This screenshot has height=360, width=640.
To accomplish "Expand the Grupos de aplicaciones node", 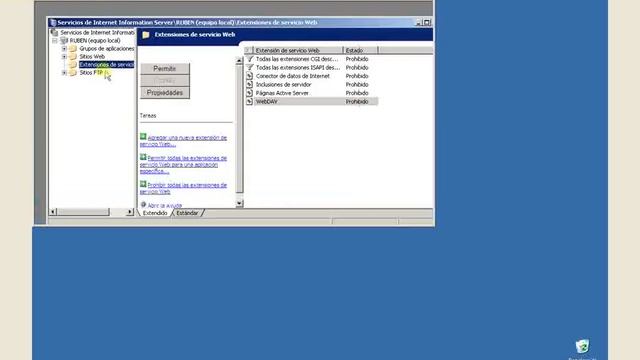I will [x=64, y=49].
